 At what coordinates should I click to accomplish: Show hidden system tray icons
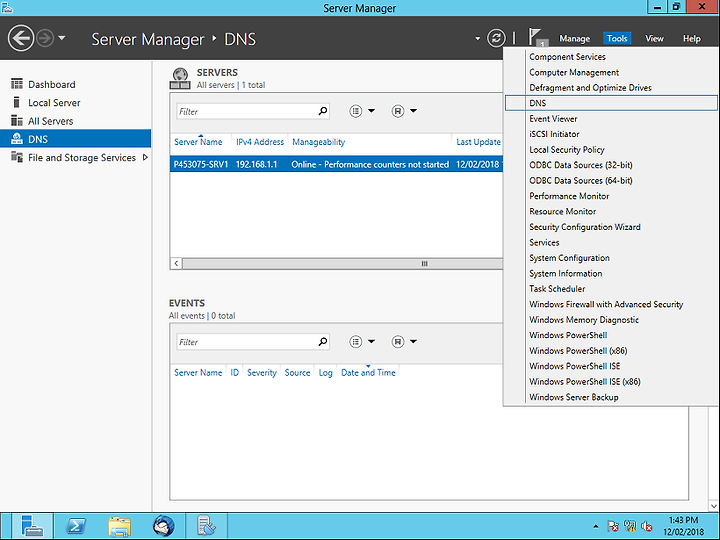point(596,526)
